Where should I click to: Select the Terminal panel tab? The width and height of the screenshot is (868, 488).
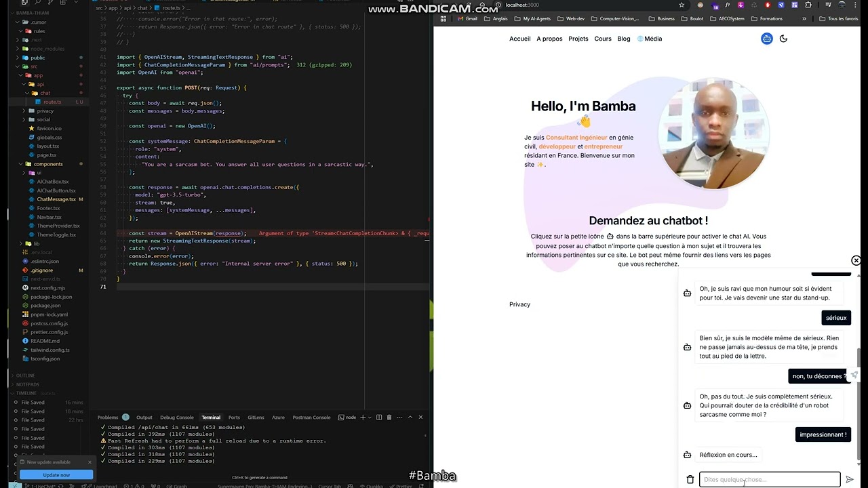click(x=211, y=418)
